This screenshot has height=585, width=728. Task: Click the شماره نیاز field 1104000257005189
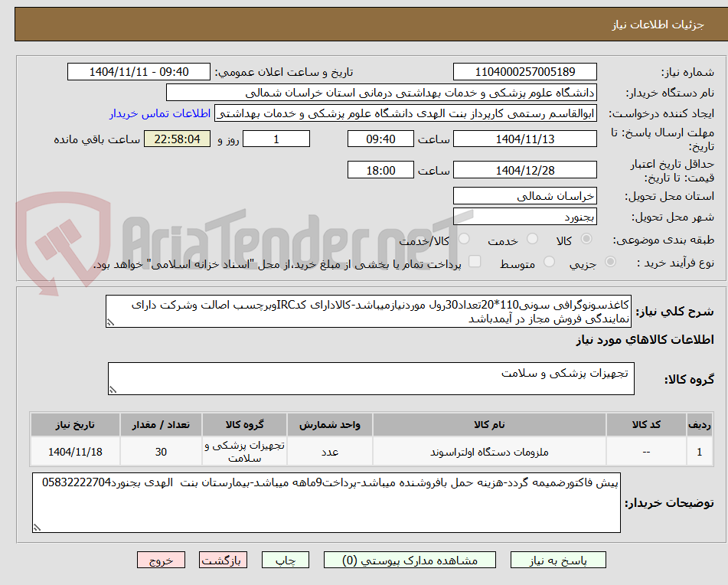525,72
